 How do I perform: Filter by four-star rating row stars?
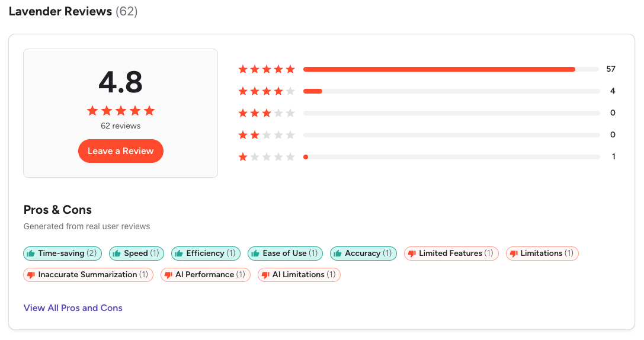tap(267, 91)
